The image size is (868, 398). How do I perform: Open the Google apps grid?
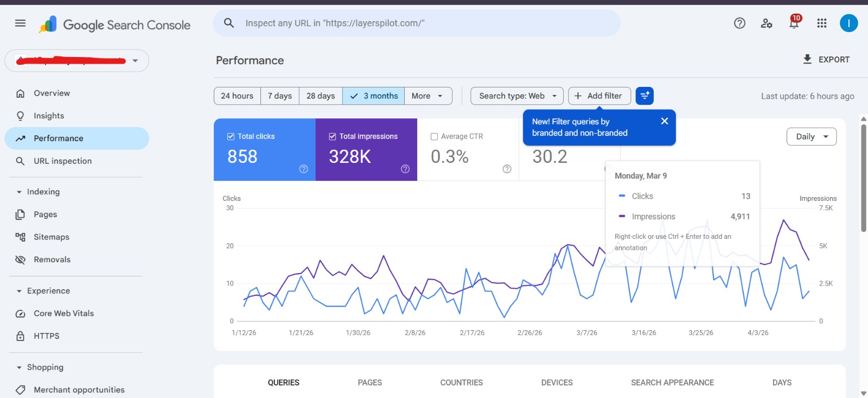[821, 23]
